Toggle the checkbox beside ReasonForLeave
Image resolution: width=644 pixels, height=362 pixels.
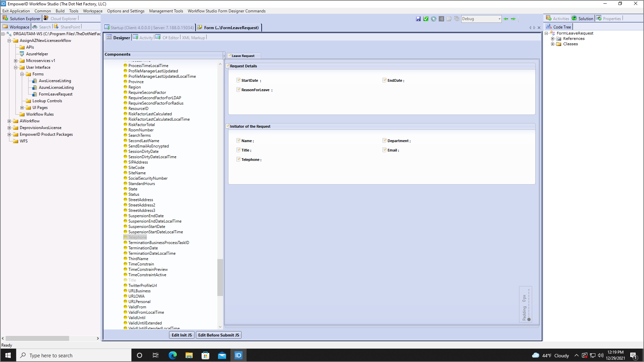click(x=238, y=89)
